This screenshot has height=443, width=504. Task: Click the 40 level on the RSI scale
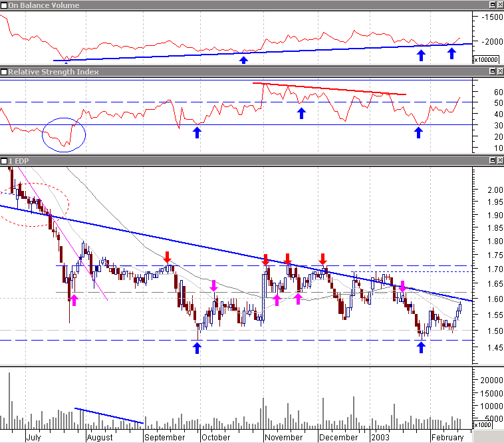point(499,114)
